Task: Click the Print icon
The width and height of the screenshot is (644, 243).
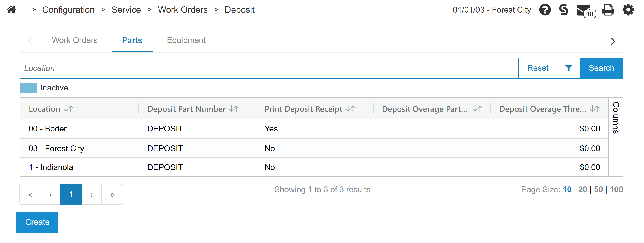Action: [608, 10]
